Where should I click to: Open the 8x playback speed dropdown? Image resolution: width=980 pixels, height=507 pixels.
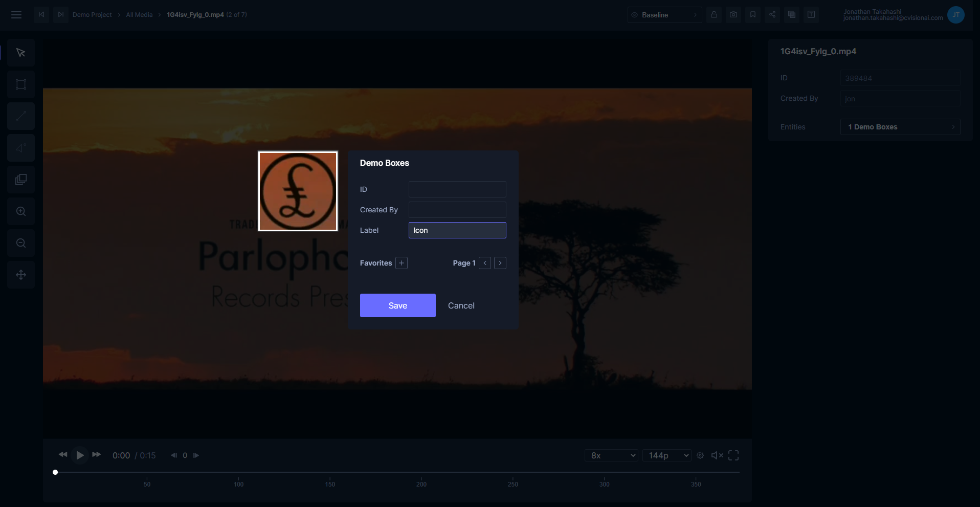611,455
